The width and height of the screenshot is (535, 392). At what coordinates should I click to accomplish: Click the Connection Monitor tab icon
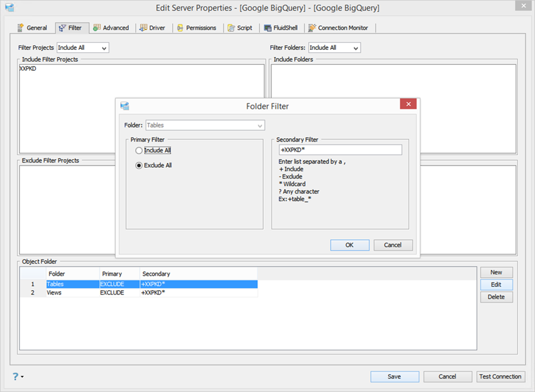(312, 27)
